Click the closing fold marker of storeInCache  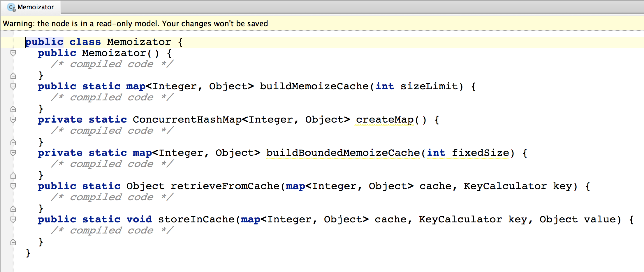(x=13, y=242)
